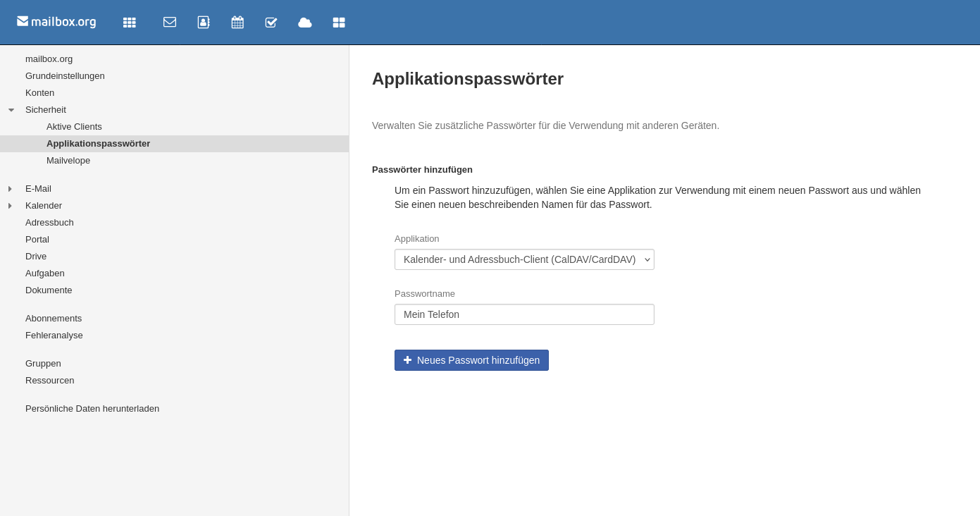The image size is (980, 516).
Task: Click the mailbox.org logo
Action: pyautogui.click(x=56, y=22)
